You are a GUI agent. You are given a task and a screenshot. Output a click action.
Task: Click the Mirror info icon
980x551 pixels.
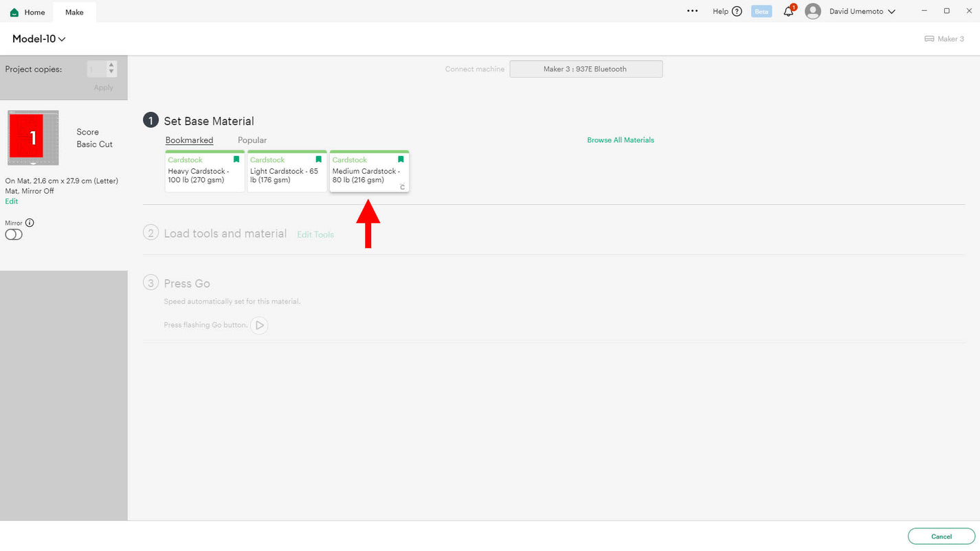click(x=30, y=223)
